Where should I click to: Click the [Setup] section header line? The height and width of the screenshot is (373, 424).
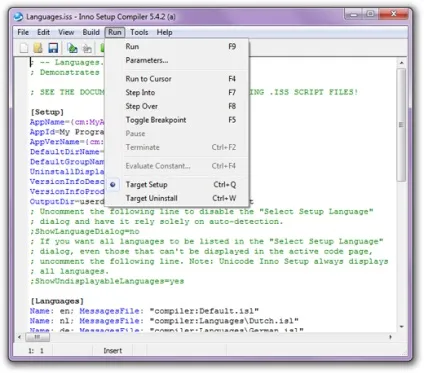coord(47,112)
